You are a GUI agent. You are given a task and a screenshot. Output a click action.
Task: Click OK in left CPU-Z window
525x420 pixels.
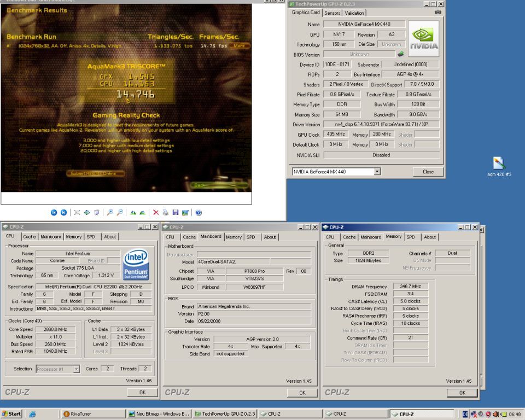(142, 392)
